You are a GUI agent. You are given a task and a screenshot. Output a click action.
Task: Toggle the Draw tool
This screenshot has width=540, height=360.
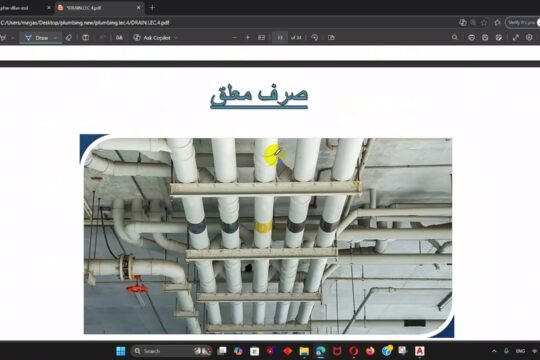37,38
